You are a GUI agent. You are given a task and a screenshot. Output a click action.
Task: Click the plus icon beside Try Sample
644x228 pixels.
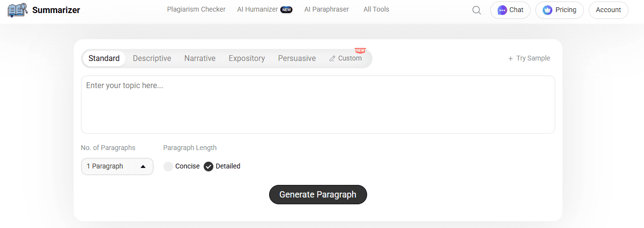click(x=510, y=59)
